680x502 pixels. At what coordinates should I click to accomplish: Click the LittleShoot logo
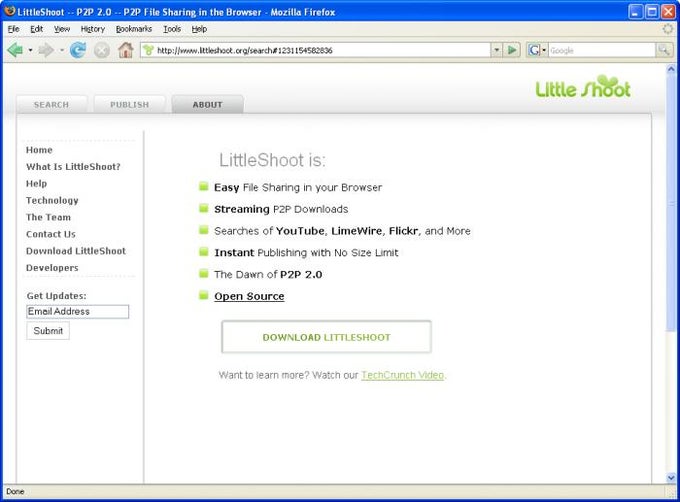[x=583, y=86]
